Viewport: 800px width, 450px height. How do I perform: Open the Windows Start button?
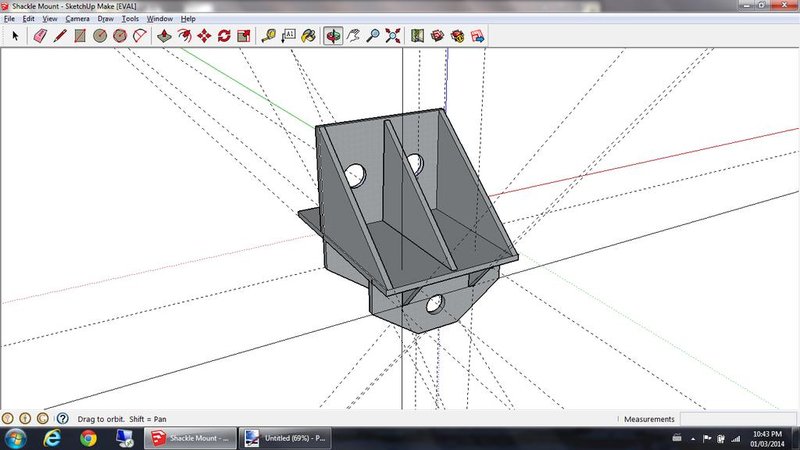click(x=15, y=438)
